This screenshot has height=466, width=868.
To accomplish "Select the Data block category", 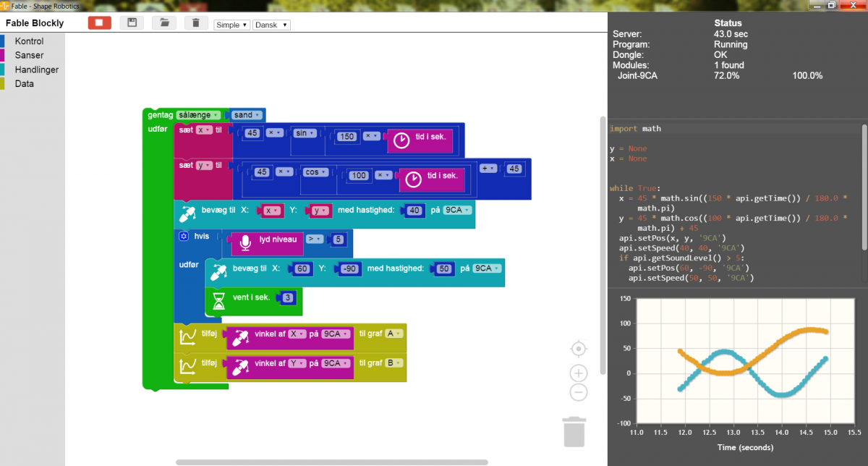I will tap(24, 83).
